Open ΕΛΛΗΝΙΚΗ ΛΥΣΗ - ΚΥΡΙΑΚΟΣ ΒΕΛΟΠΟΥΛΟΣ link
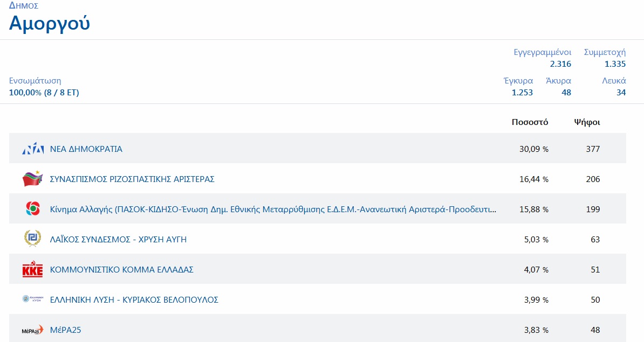This screenshot has height=342, width=644. pos(134,300)
